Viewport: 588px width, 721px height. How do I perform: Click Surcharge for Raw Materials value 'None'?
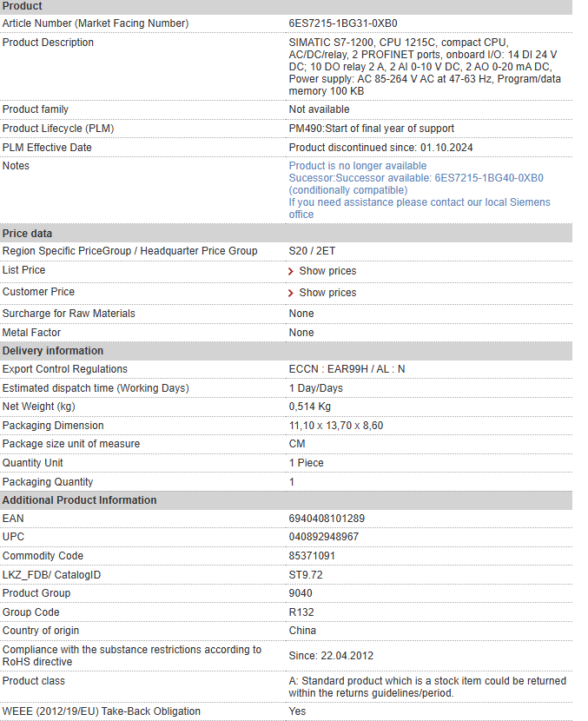point(301,314)
